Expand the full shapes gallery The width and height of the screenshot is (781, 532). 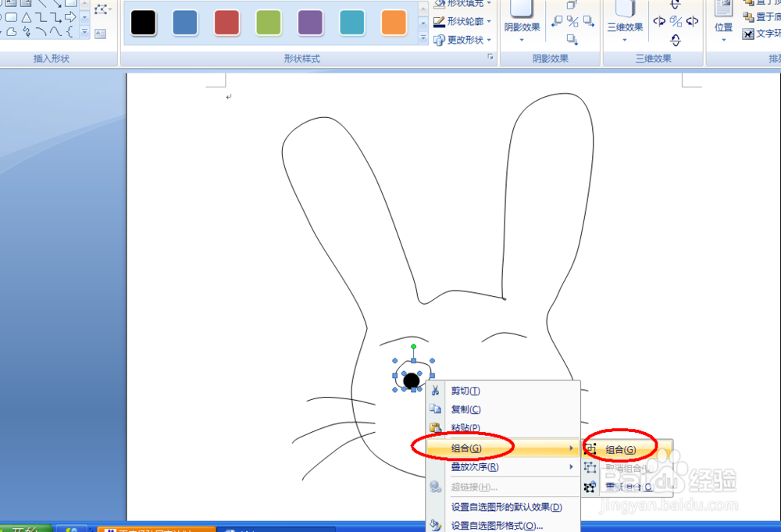coord(84,32)
